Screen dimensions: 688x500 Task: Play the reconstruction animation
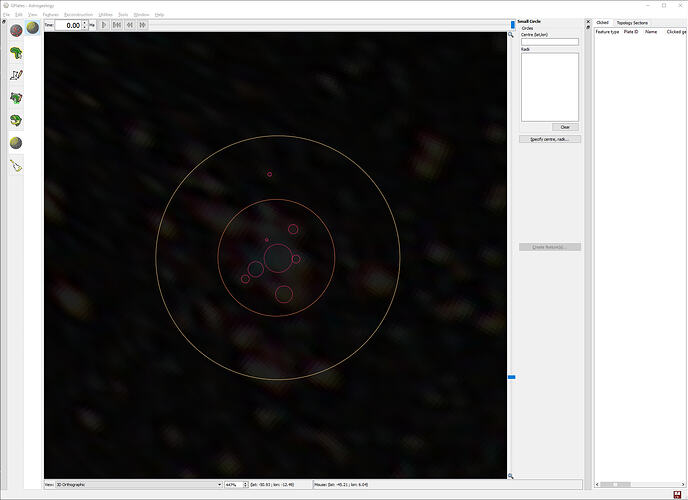pos(104,25)
